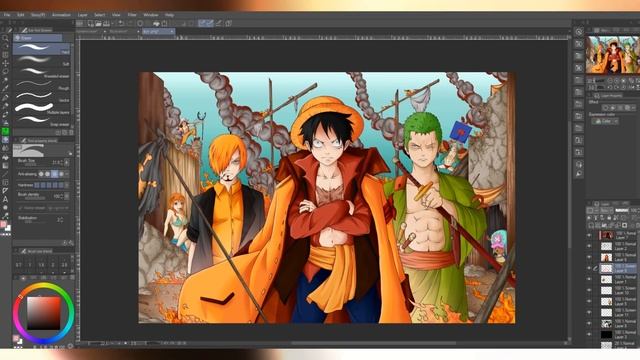
Task: Open the Layer menu
Action: [x=82, y=15]
